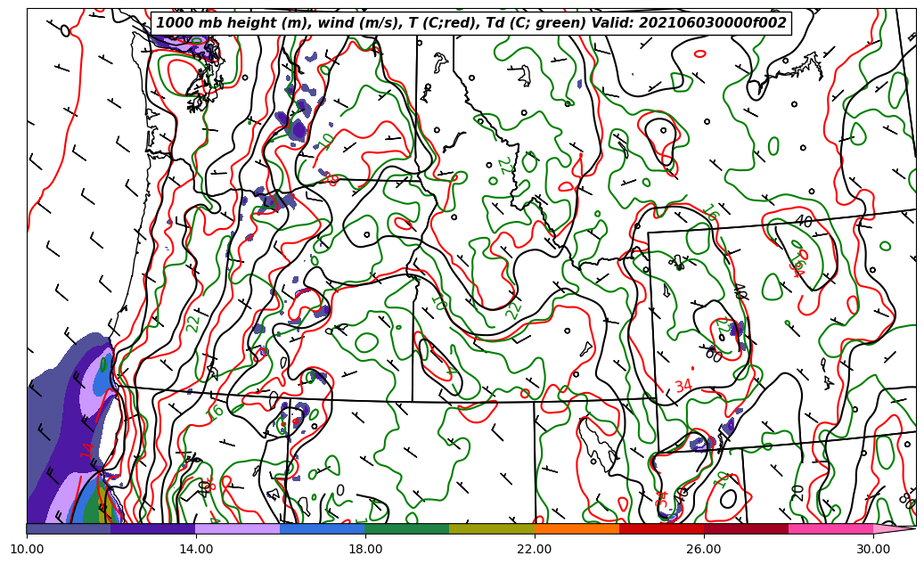Click the 26.00 colorbar tick label
The height and width of the screenshot is (564, 924).
click(x=704, y=550)
